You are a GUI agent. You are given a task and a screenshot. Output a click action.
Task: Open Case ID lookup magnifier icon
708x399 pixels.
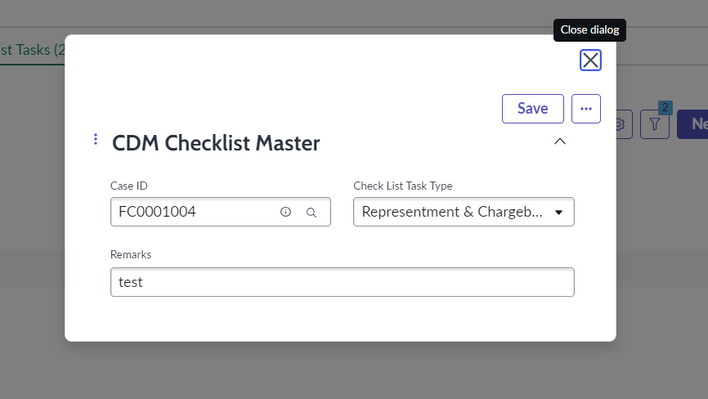click(311, 212)
